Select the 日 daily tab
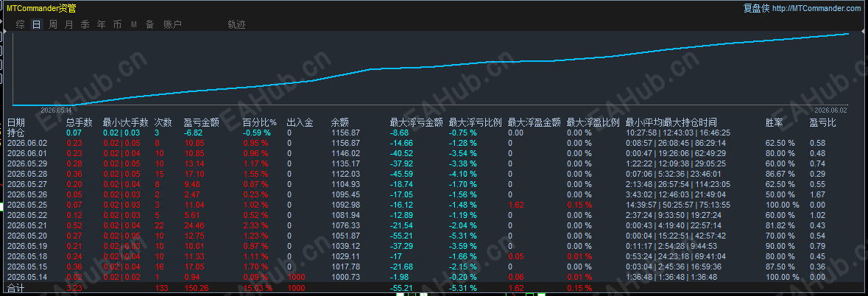The width and height of the screenshot is (868, 296). pyautogui.click(x=37, y=24)
